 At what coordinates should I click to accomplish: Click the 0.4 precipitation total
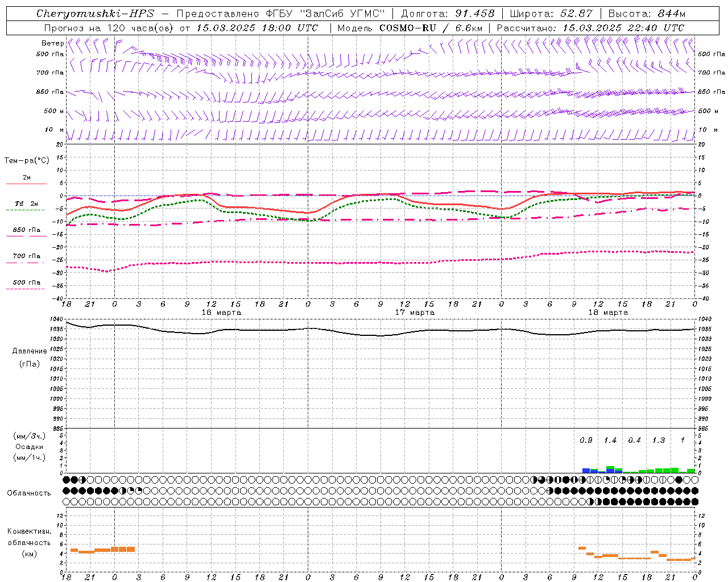pos(634,440)
